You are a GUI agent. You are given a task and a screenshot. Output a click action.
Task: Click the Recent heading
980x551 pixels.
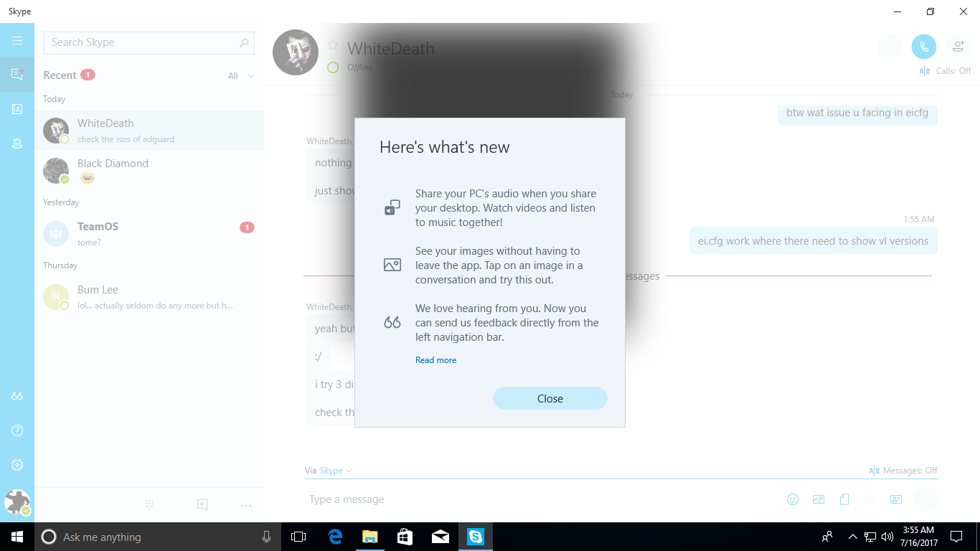60,75
